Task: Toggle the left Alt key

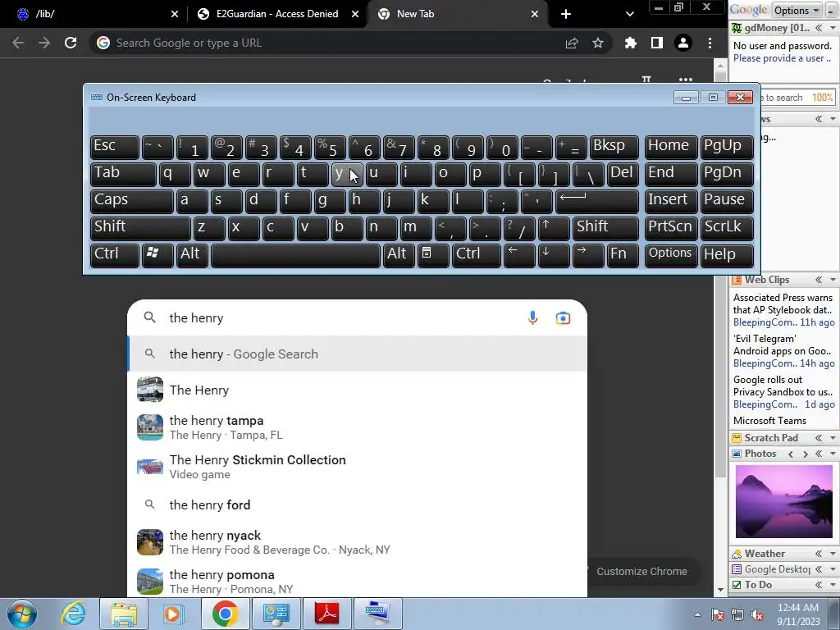Action: coord(192,256)
